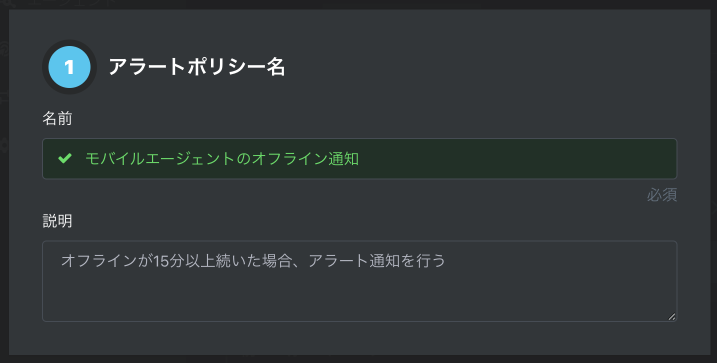Image resolution: width=717 pixels, height=363 pixels.
Task: Click the green validation checkmark icon
Action: [65, 158]
